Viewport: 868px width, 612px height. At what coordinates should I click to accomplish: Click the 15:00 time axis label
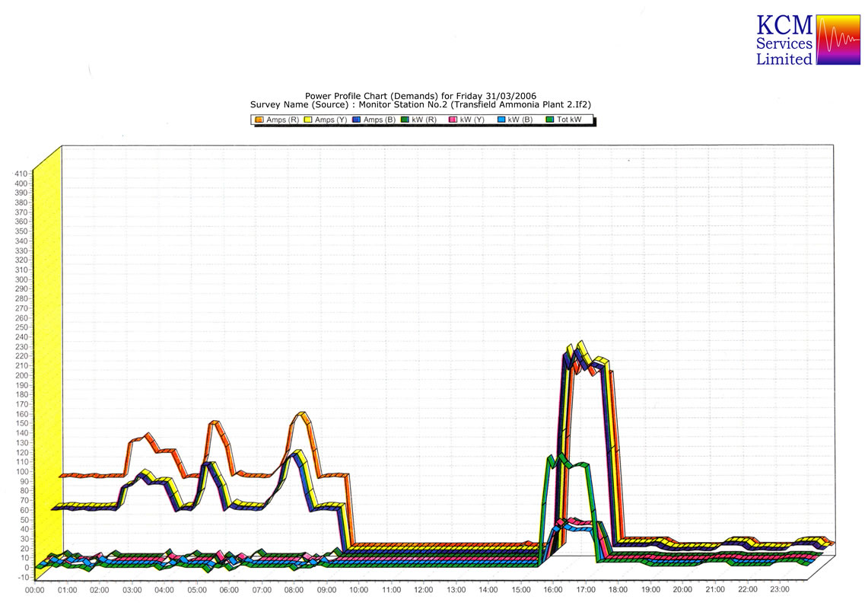521,591
